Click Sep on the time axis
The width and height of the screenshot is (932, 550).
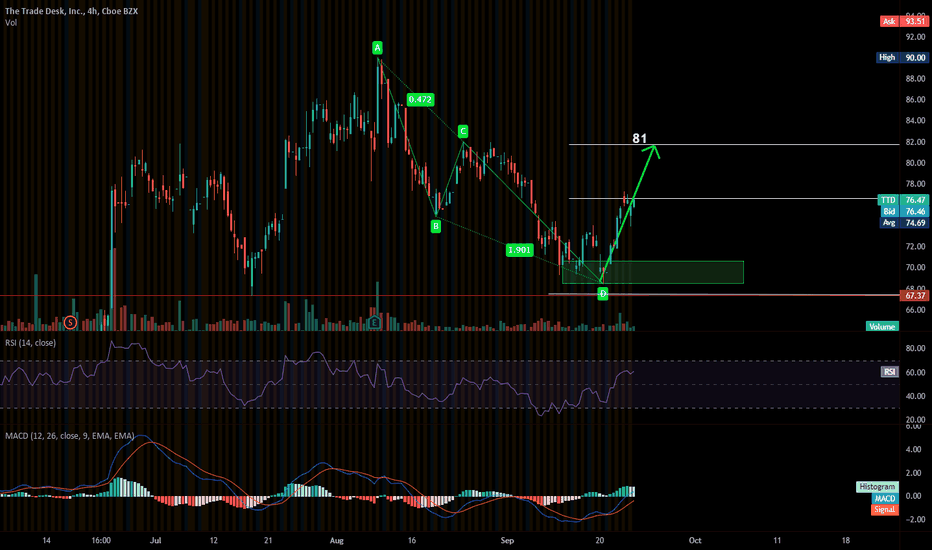pyautogui.click(x=506, y=540)
